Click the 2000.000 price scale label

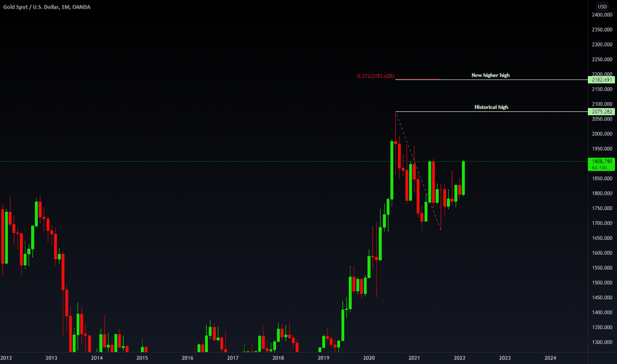[602, 134]
